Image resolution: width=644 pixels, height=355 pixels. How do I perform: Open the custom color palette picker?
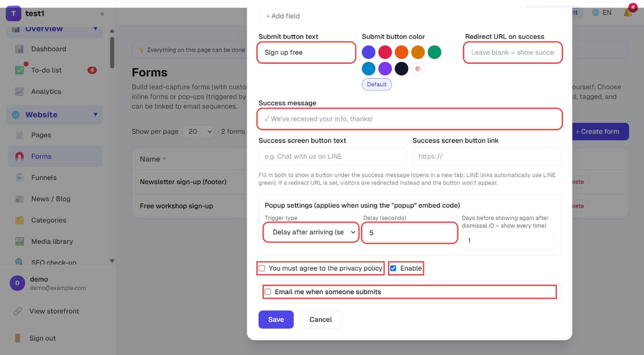[417, 69]
